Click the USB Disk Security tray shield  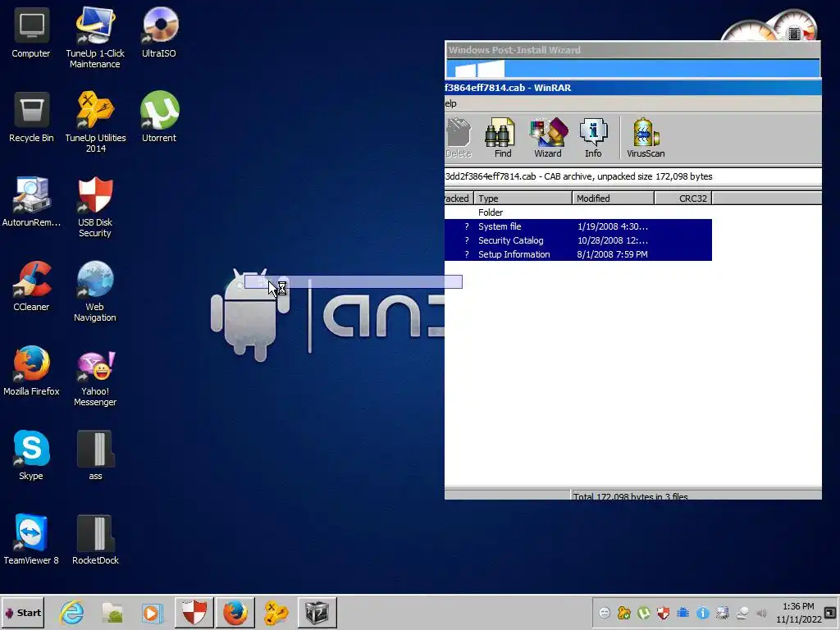pyautogui.click(x=663, y=613)
